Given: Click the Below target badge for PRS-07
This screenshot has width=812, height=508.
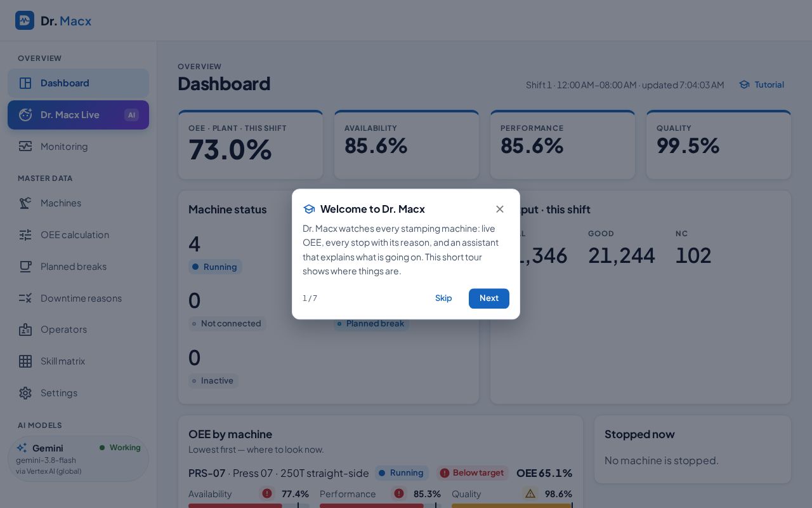Looking at the screenshot, I should 473,473.
